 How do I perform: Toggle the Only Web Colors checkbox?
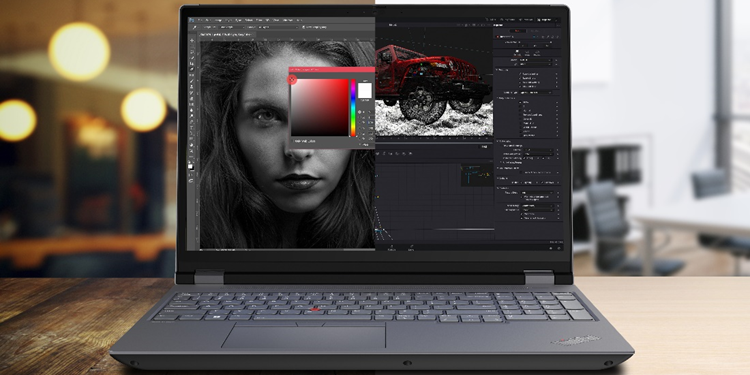293,142
